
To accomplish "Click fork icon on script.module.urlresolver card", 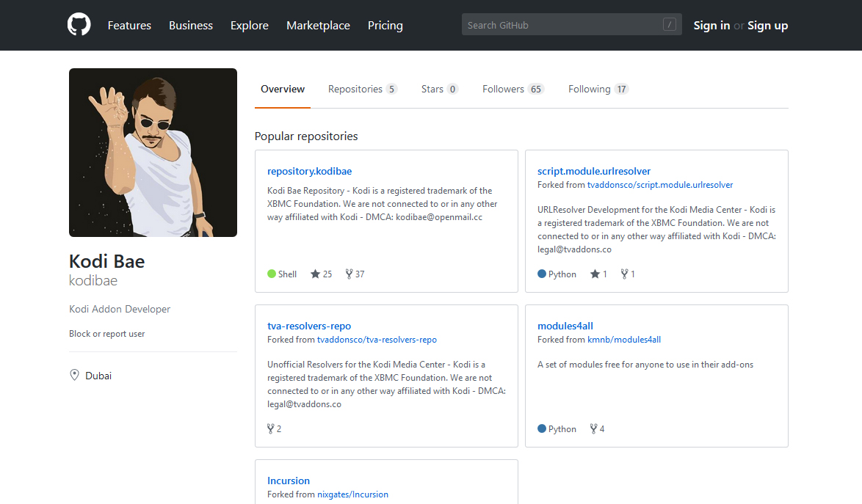I will point(625,274).
